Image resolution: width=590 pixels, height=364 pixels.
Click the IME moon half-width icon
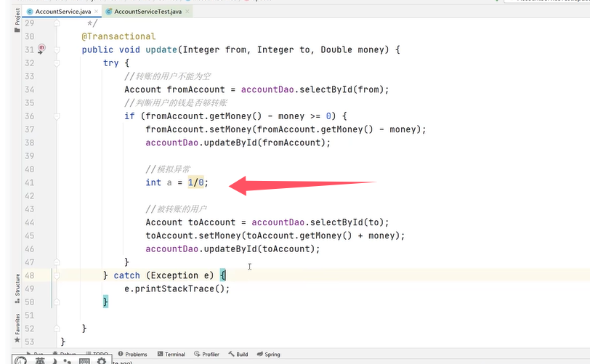[x=54, y=361]
